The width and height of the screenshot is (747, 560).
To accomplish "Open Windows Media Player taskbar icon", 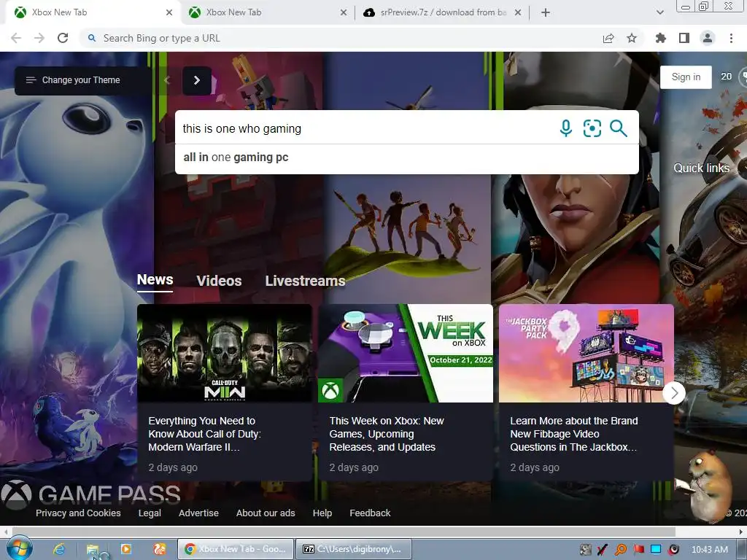I will [126, 549].
